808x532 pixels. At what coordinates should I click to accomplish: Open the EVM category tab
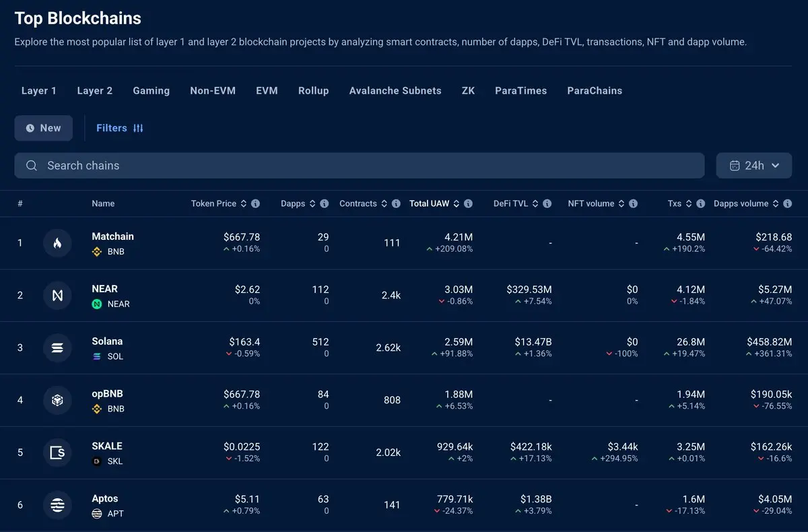click(x=267, y=91)
